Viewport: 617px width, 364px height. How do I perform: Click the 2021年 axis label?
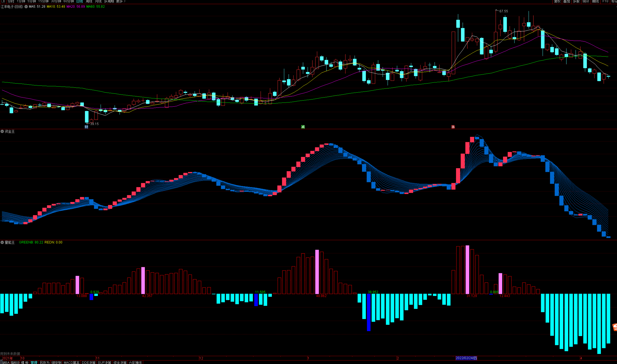pyautogui.click(x=7, y=358)
